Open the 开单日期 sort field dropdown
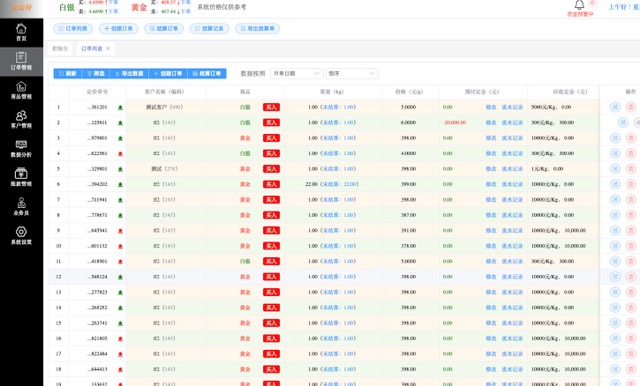The height and width of the screenshot is (386, 640). (296, 73)
